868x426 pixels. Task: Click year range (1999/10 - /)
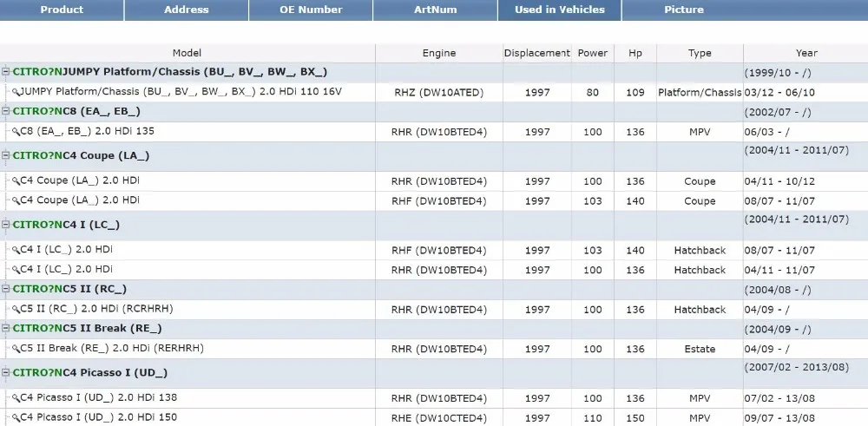pos(778,73)
